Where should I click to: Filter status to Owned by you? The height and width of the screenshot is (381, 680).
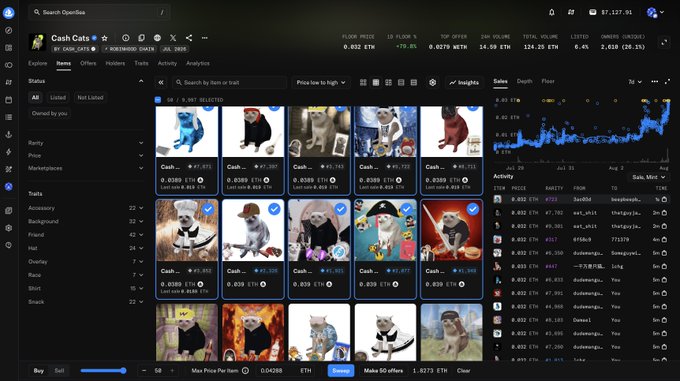pos(49,113)
